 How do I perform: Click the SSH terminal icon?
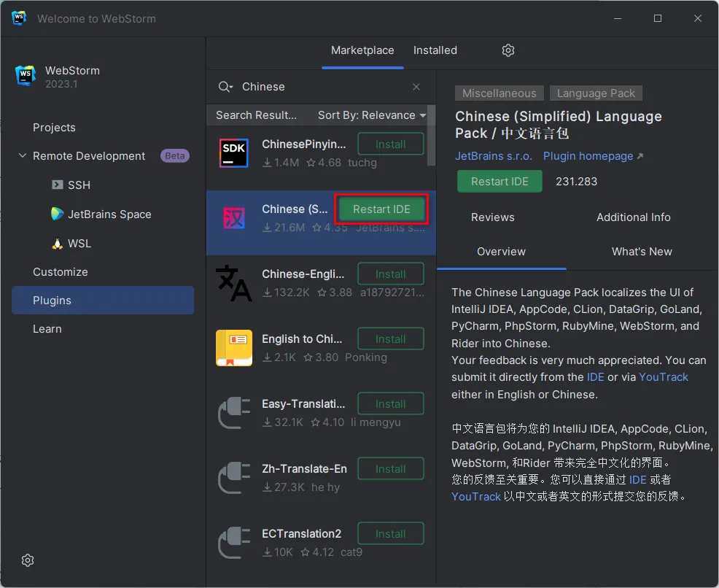tap(58, 185)
